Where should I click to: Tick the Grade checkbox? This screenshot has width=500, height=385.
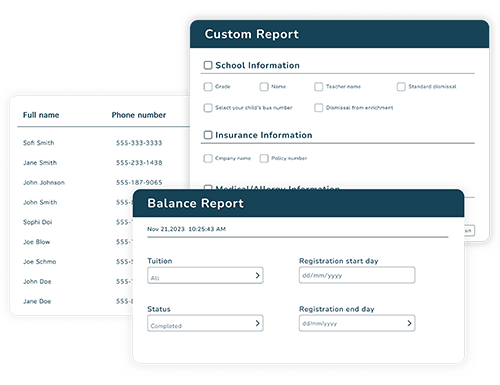[208, 87]
